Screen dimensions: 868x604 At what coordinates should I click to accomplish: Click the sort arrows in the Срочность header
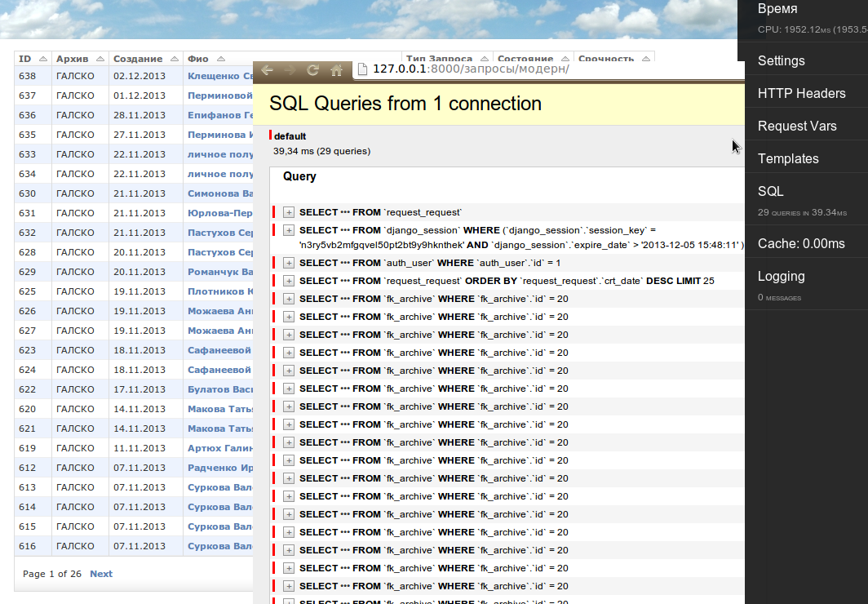[645, 60]
